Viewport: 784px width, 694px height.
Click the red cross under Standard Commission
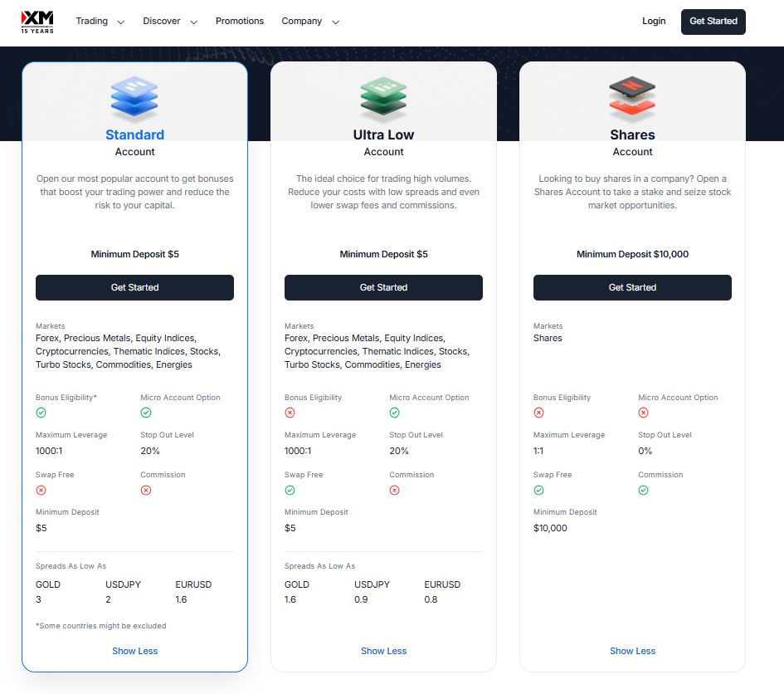(146, 490)
